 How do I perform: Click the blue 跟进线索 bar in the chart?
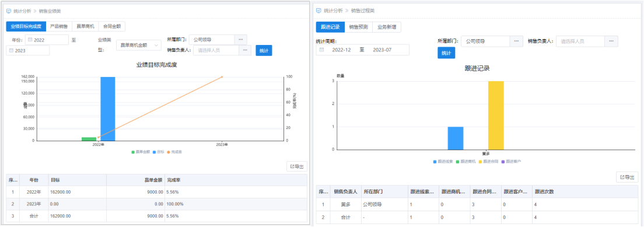(456, 138)
